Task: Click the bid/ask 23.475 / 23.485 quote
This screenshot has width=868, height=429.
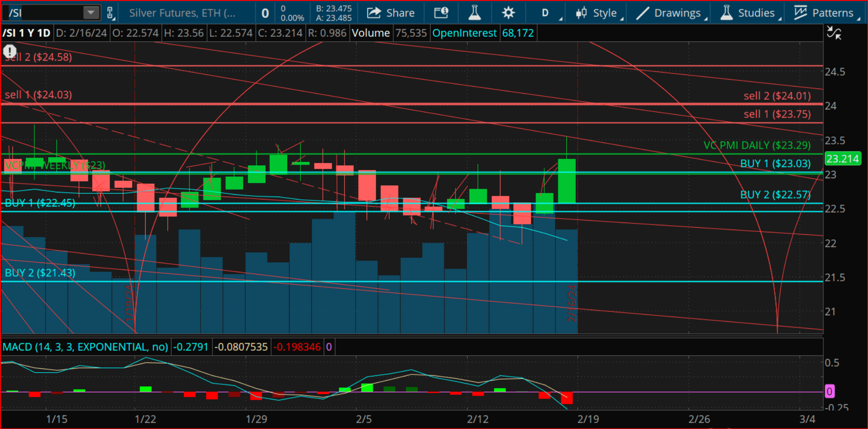Action: click(x=334, y=13)
